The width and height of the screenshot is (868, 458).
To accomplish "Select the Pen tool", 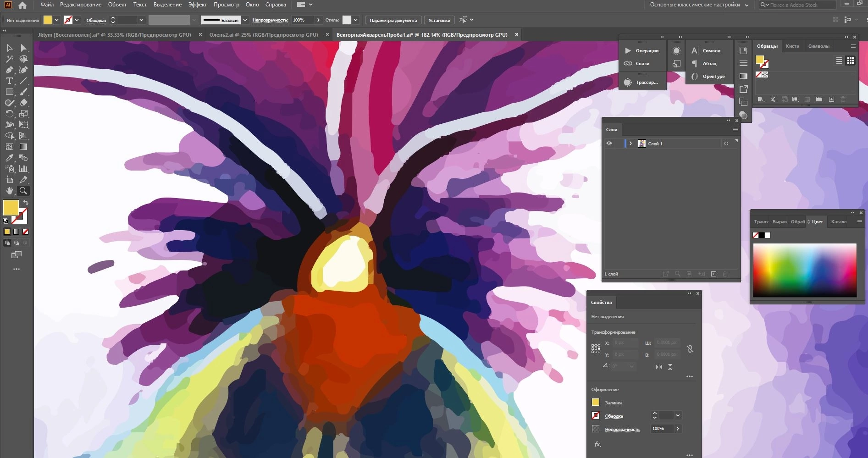I will pyautogui.click(x=9, y=70).
